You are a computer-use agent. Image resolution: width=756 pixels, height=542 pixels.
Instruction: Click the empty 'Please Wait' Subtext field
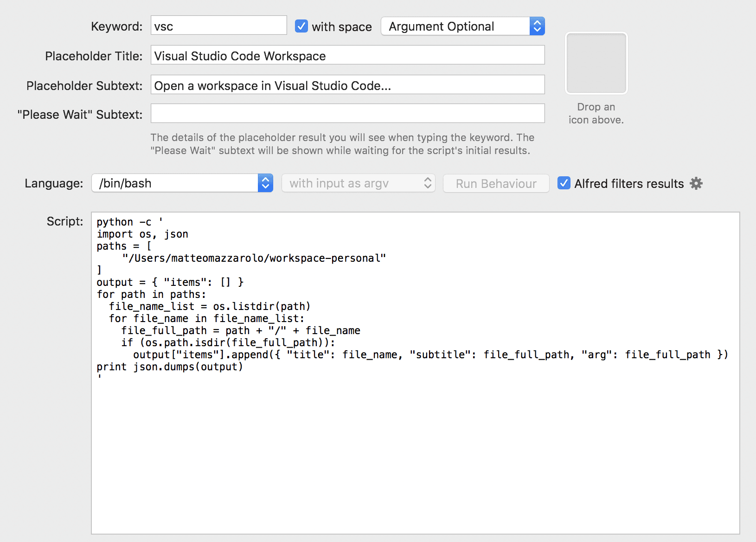pos(348,113)
